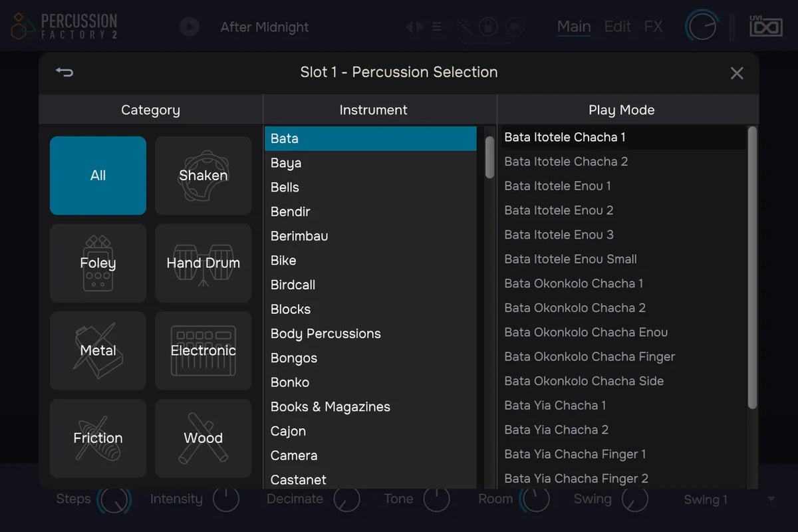Choose the Foley category tile
Image resolution: width=798 pixels, height=532 pixels.
(98, 263)
